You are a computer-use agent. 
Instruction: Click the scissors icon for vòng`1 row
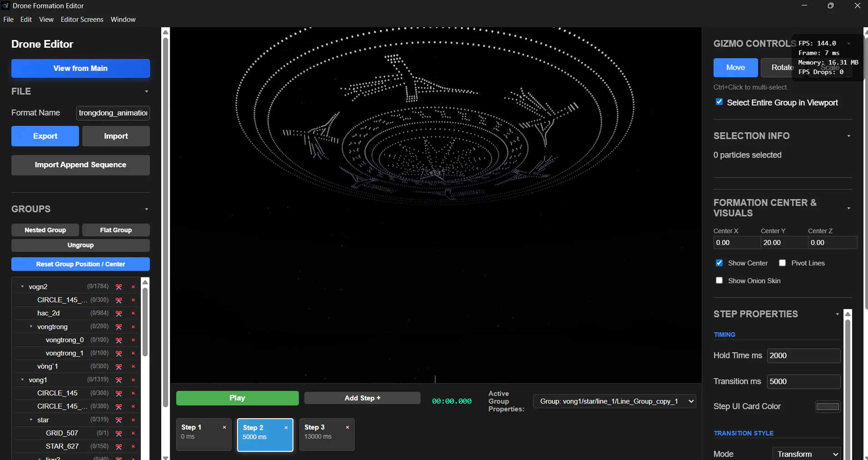tap(119, 367)
